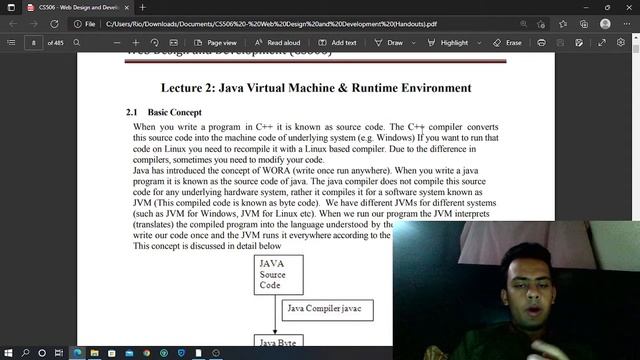640x360 pixels.
Task: Open PDF toolbar settings gear
Action: click(x=621, y=42)
